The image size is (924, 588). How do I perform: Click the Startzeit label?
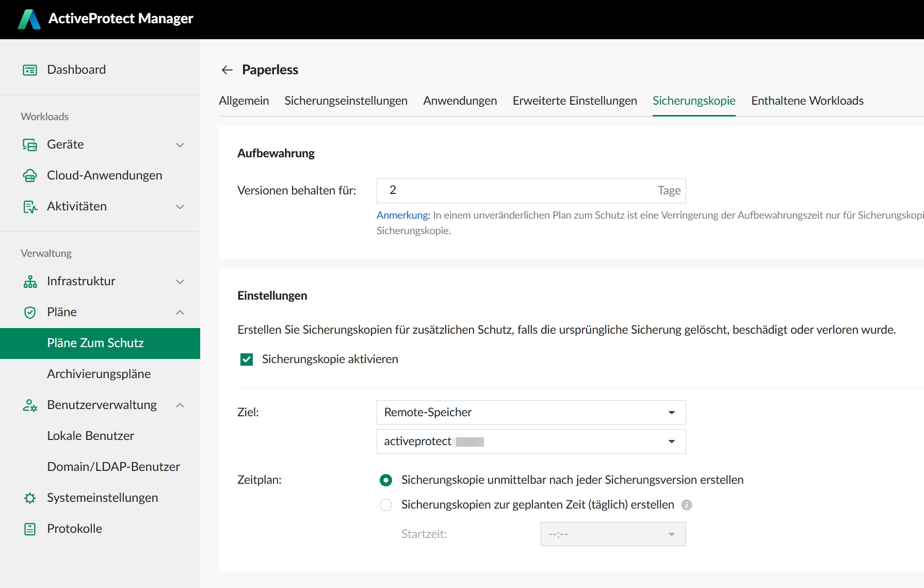click(x=424, y=534)
